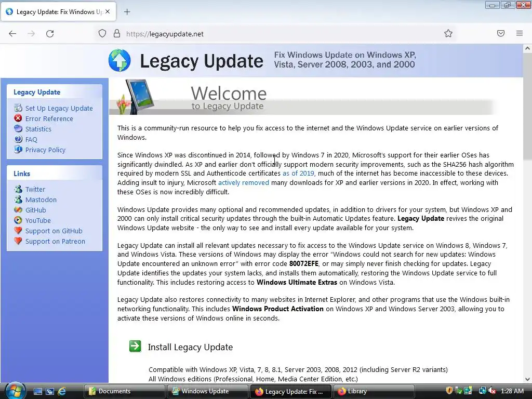Click the security shield tray icon
The width and height of the screenshot is (532, 399).
(x=449, y=391)
